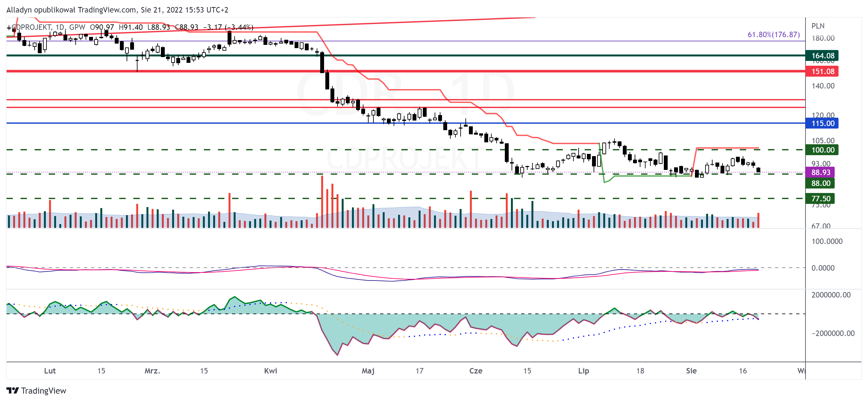Click the 17 date label on time axis

click(x=419, y=371)
